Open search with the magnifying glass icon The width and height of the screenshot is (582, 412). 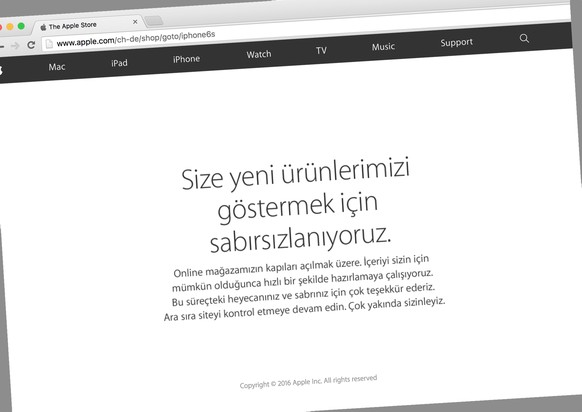(524, 38)
